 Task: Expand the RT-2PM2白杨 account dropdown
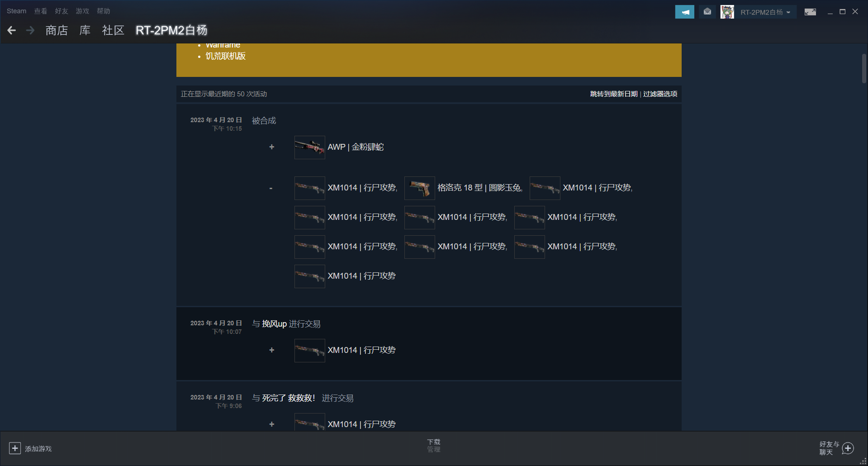(x=765, y=12)
